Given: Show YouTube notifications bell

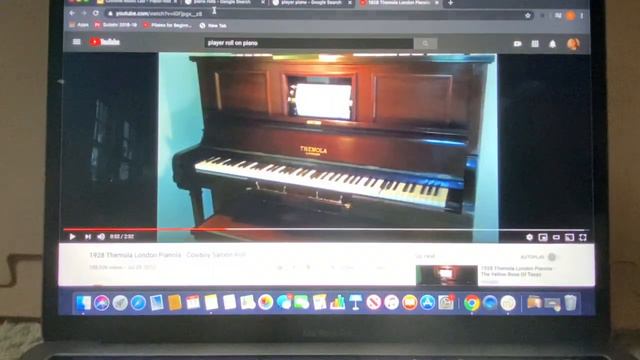Looking at the screenshot, I should click(553, 44).
